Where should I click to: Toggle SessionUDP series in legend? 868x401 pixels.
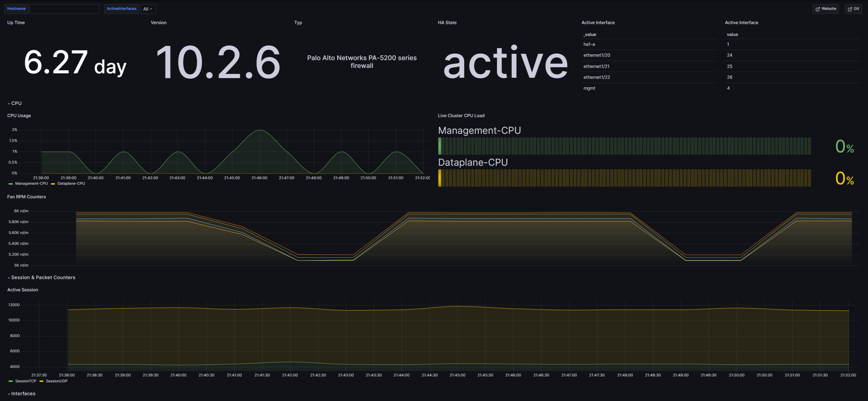click(x=56, y=381)
